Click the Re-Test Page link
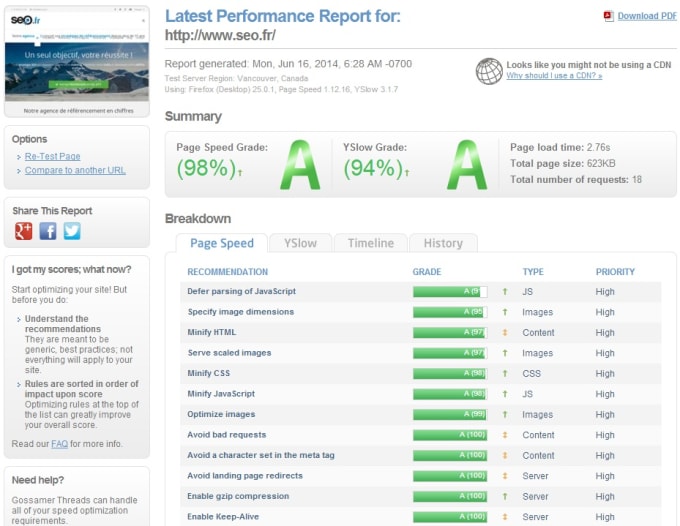The image size is (680, 526). (x=52, y=156)
